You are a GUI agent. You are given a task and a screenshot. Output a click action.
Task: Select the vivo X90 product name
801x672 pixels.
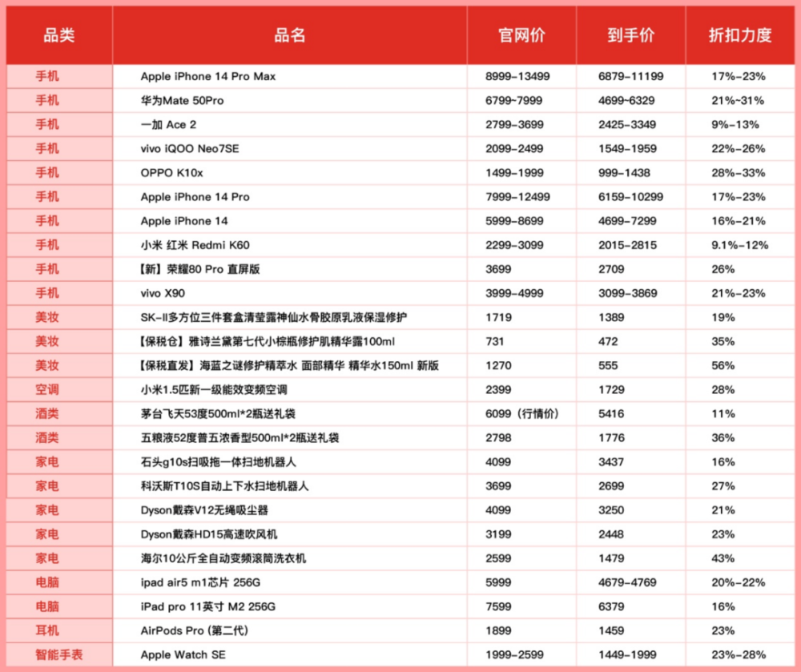tap(163, 293)
